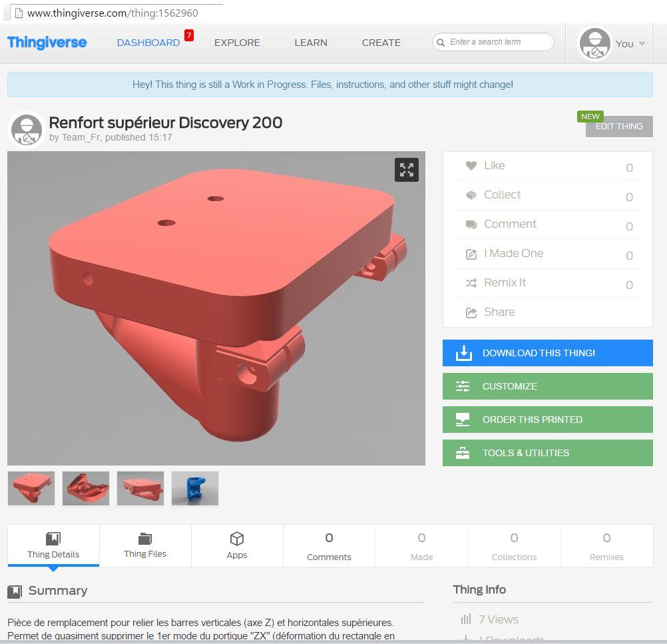
Task: Open the Dashboard notification badge showing 7
Action: click(189, 35)
